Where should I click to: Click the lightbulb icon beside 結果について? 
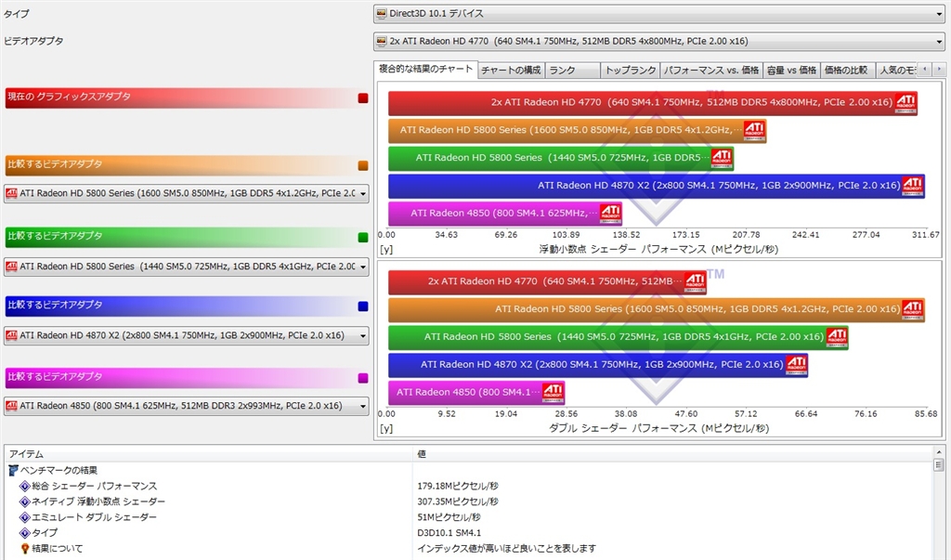(25, 549)
